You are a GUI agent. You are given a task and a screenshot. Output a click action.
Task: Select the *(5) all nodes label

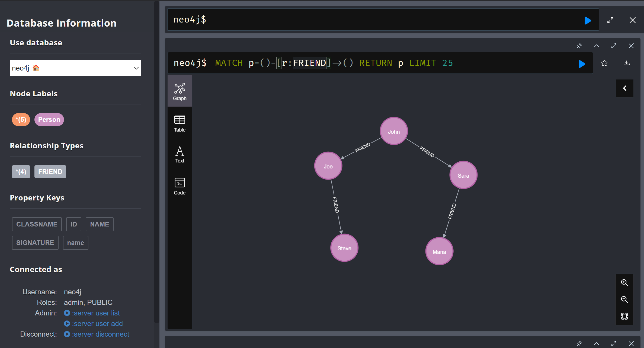tap(21, 120)
